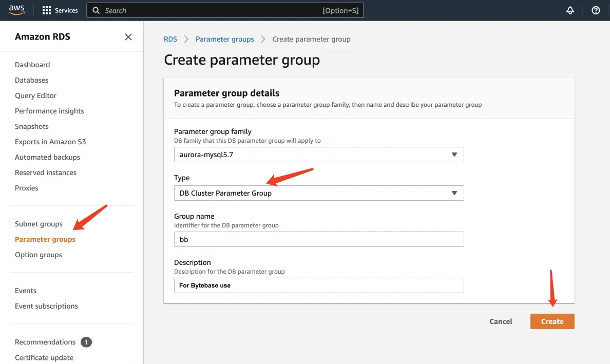Click the Services label

pyautogui.click(x=66, y=10)
